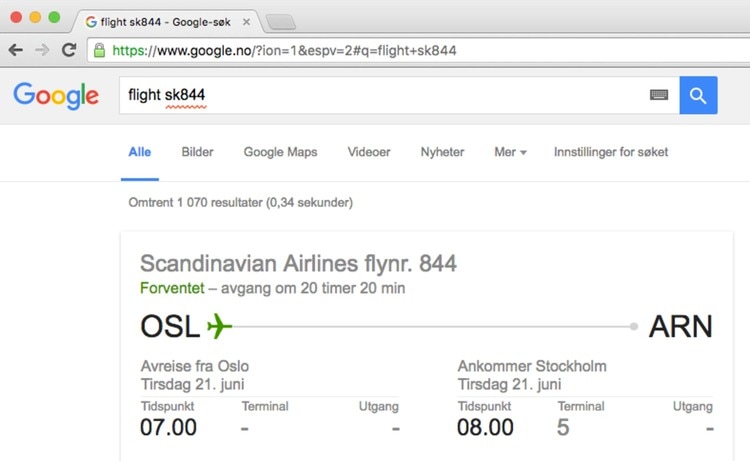Click the Scandinavian Airlines flynr. 844 heading
Viewport: 750px width, 461px height.
click(298, 264)
